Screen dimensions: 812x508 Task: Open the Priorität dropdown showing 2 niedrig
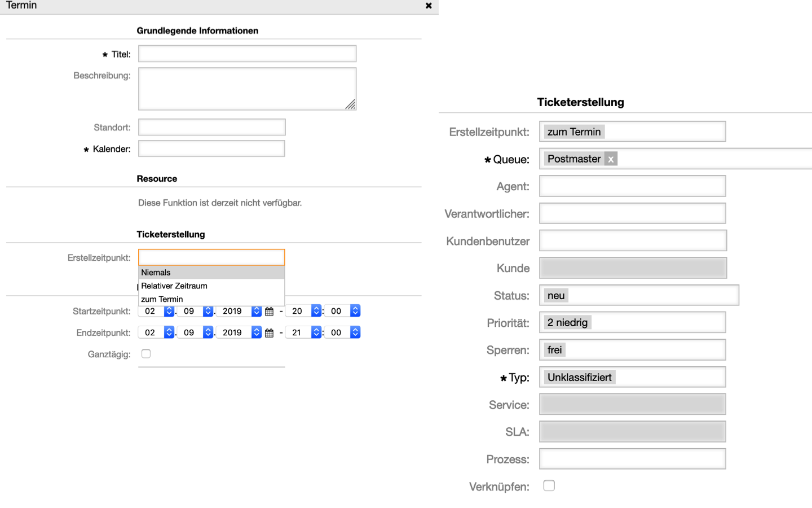pyautogui.click(x=632, y=323)
